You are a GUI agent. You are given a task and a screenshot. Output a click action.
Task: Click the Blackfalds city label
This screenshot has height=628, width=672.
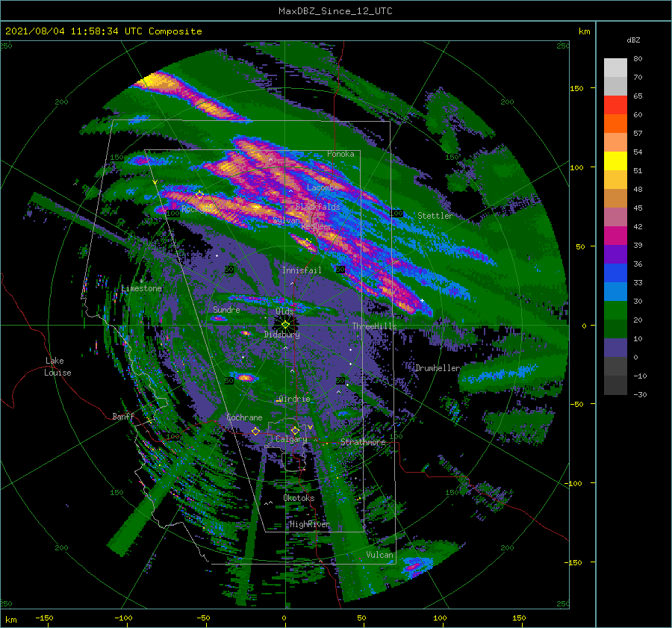(x=317, y=207)
